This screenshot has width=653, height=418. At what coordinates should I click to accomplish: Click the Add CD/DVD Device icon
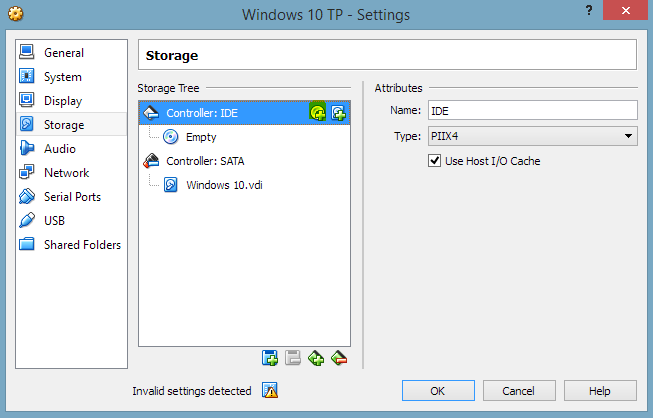coord(317,112)
